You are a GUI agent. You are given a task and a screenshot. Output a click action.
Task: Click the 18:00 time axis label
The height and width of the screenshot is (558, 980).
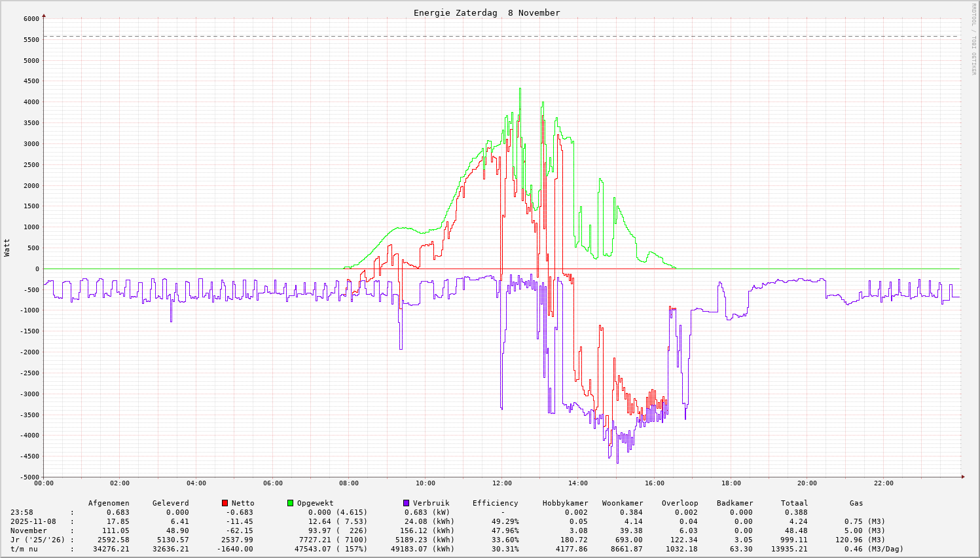pos(731,483)
